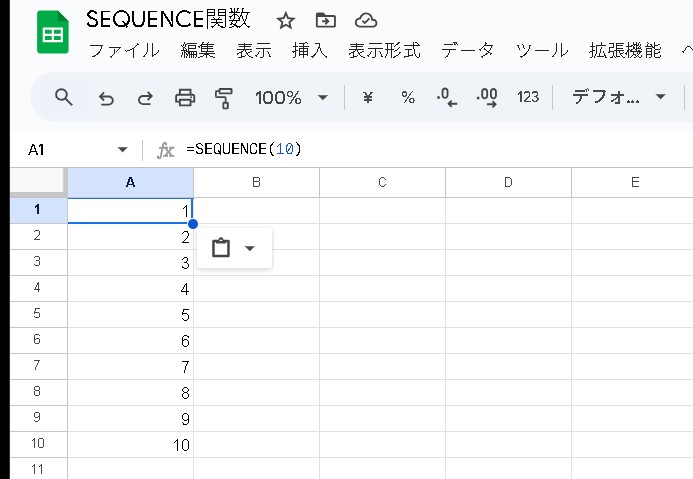
Task: Open the 100% zoom dropdown
Action: click(x=292, y=97)
